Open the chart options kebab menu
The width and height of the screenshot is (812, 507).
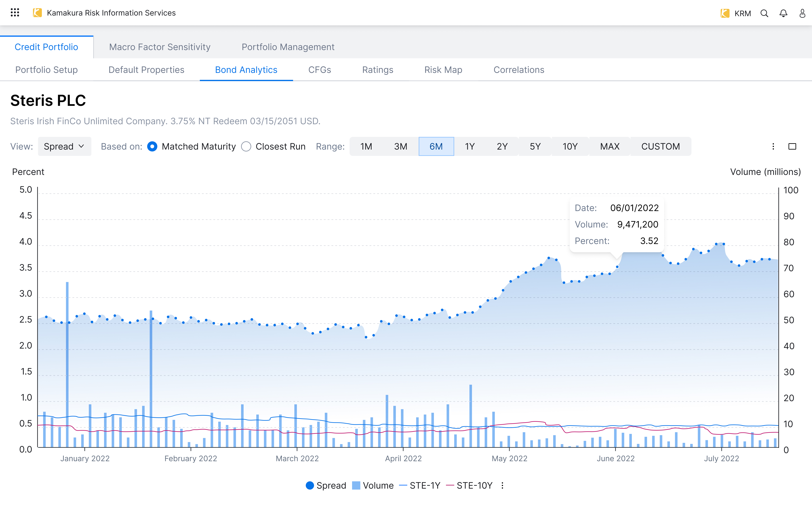tap(773, 147)
